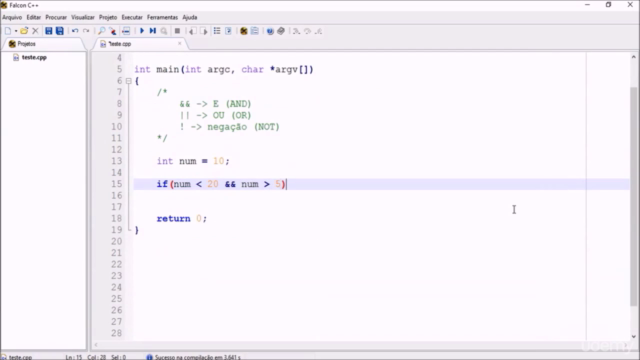This screenshot has height=360, width=640.
Task: Open a file using the folder icon
Action: (x=24, y=31)
